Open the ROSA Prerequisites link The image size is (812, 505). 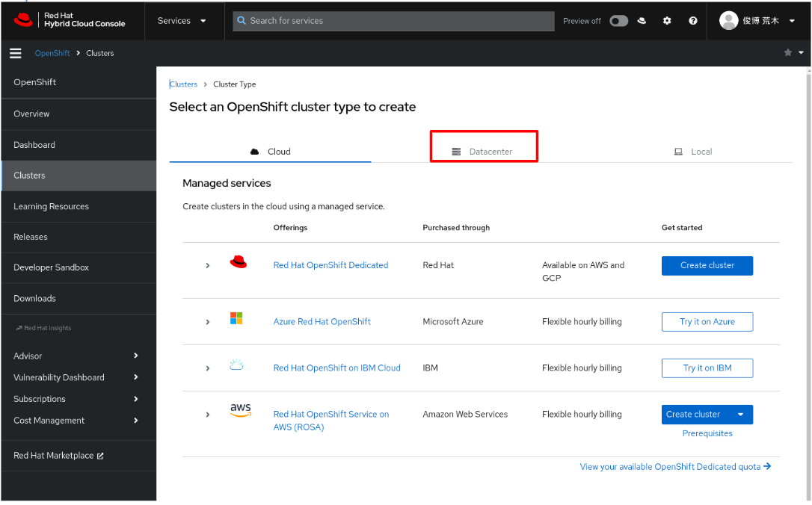707,433
